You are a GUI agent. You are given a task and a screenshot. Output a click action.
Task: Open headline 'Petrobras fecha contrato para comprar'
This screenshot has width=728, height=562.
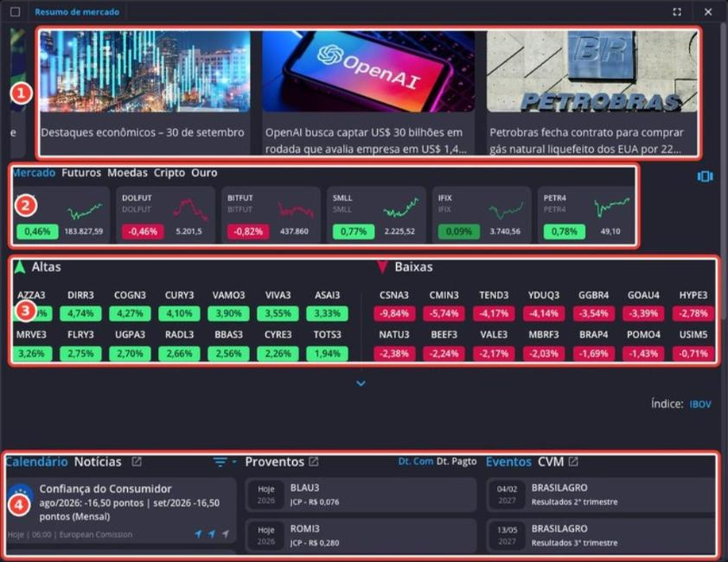tap(586, 141)
